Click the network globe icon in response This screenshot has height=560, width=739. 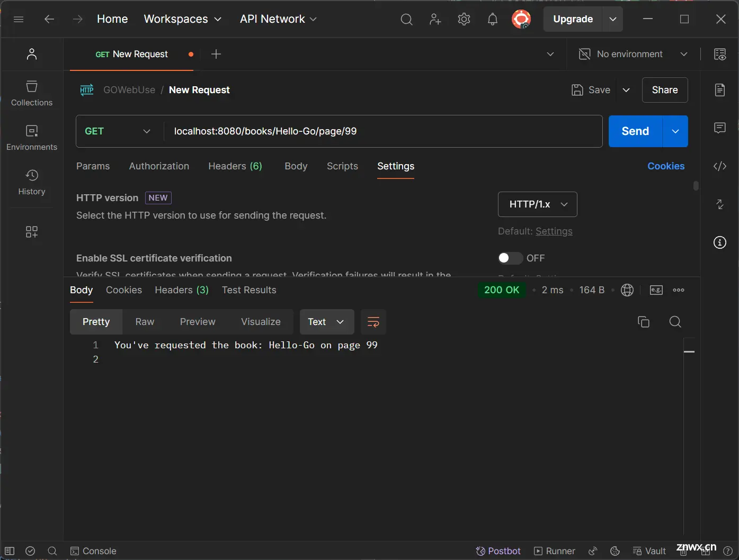click(x=627, y=290)
